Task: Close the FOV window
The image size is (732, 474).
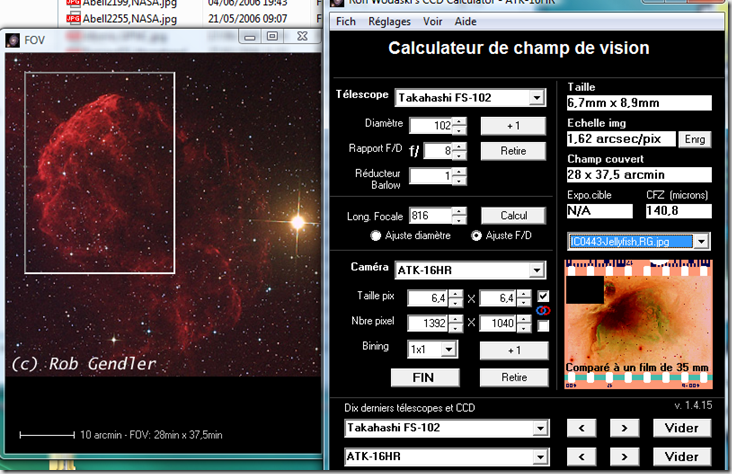Action: (303, 36)
